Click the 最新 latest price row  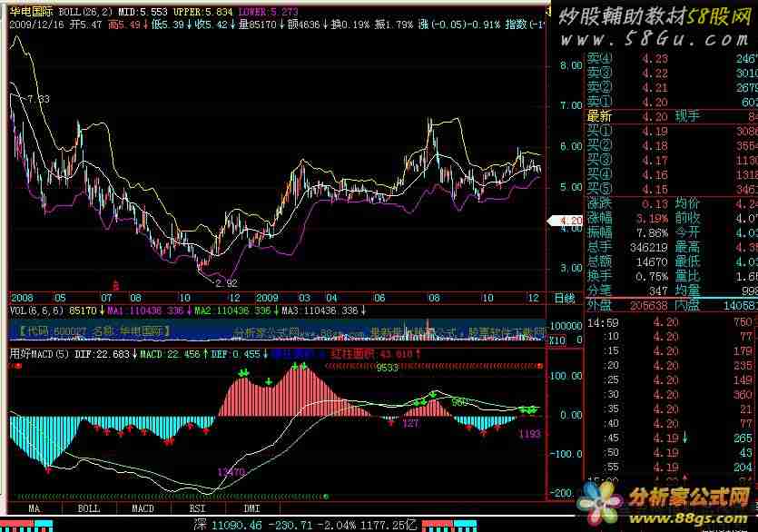click(x=672, y=116)
